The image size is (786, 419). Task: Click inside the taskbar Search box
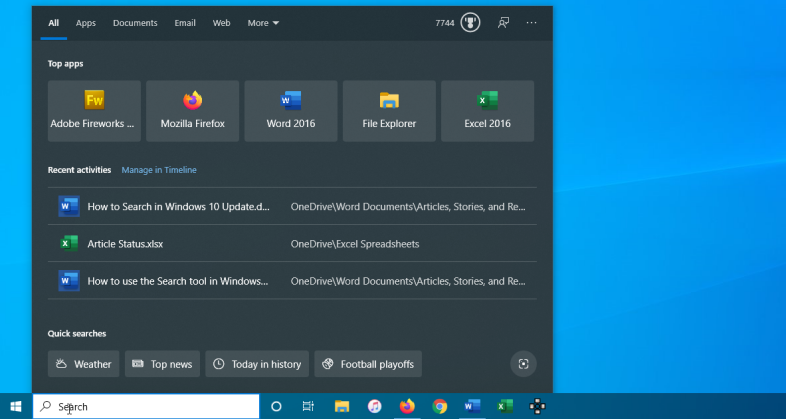click(146, 406)
